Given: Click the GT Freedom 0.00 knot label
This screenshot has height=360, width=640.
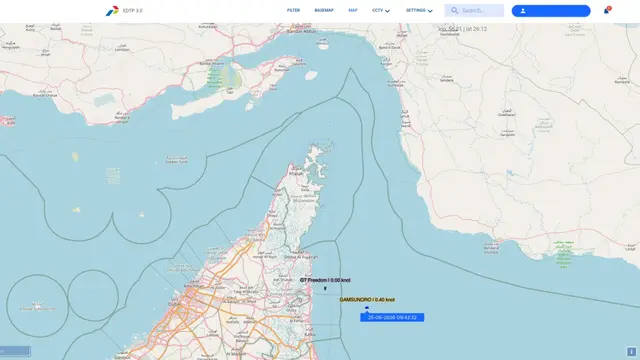Looking at the screenshot, I should tap(325, 280).
